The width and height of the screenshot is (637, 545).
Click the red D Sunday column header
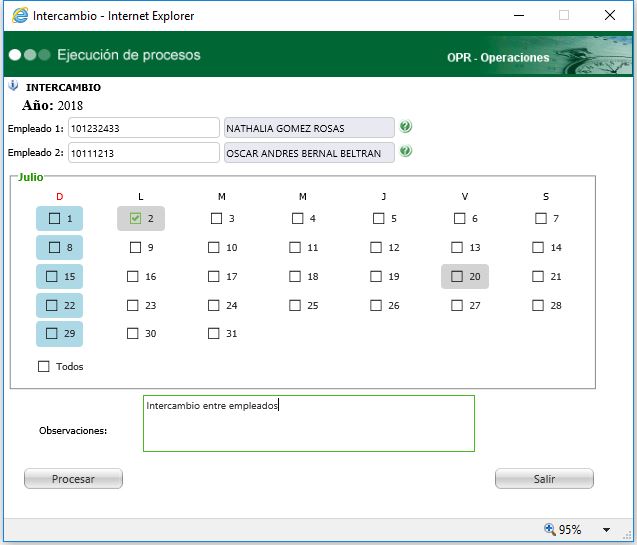60,197
